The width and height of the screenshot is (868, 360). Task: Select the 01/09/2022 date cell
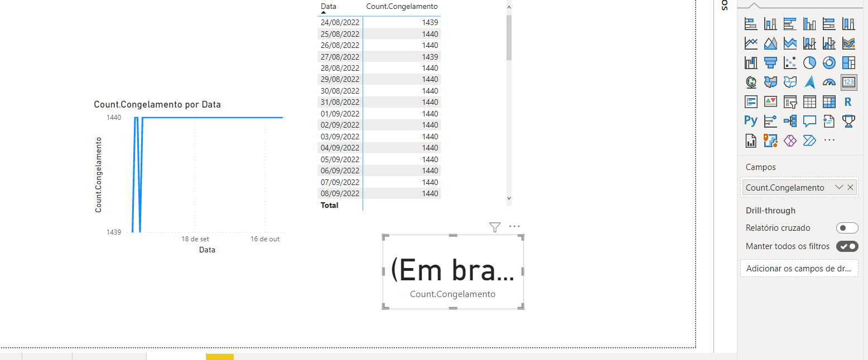tap(340, 114)
